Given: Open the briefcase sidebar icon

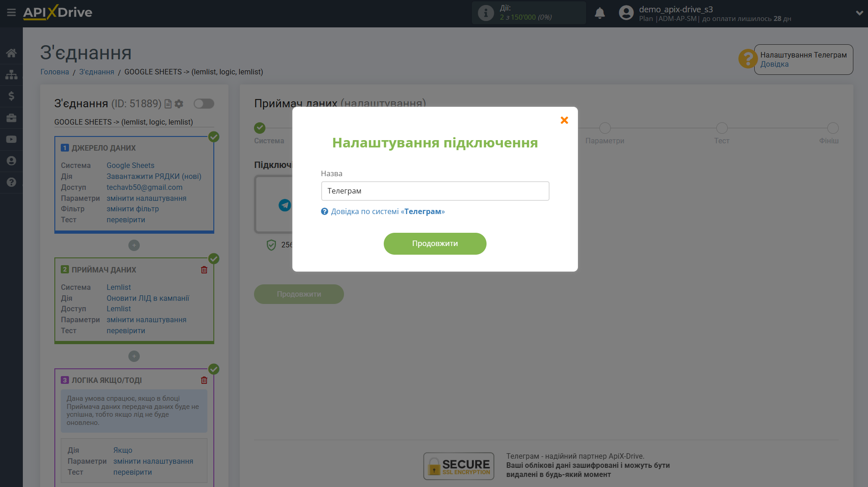Looking at the screenshot, I should (x=11, y=118).
